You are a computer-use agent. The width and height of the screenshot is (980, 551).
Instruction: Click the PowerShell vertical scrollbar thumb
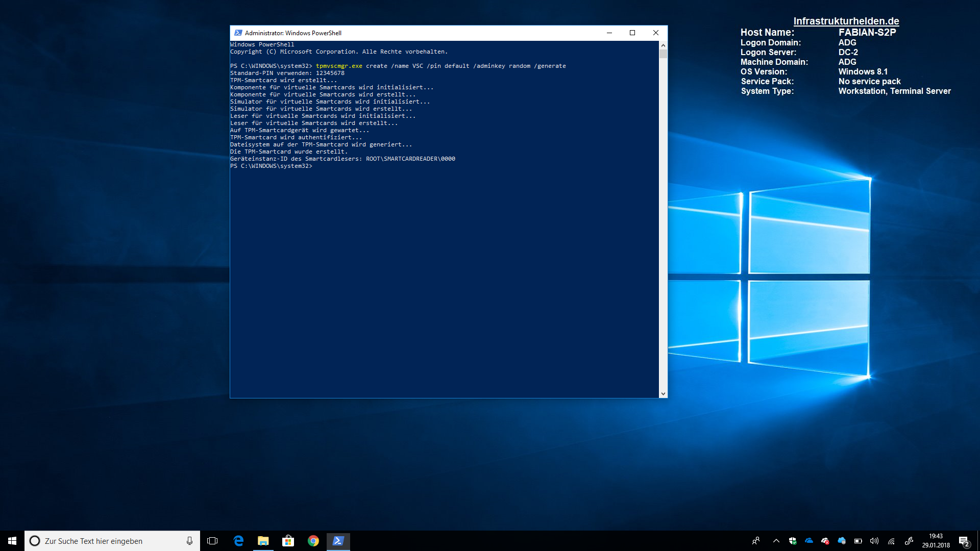663,54
